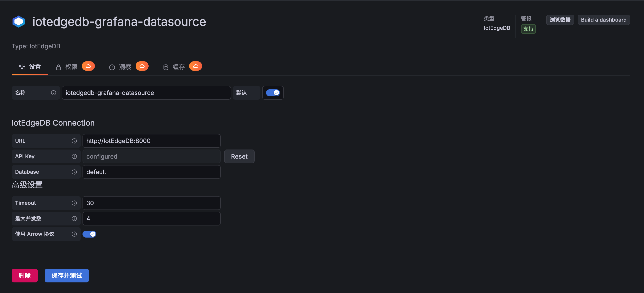Focus the Database input with default

(152, 172)
